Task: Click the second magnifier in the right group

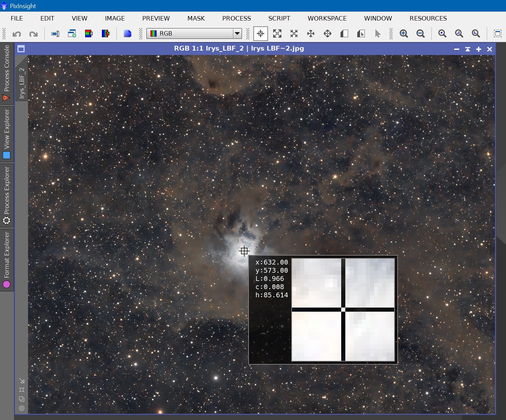Action: (x=459, y=33)
